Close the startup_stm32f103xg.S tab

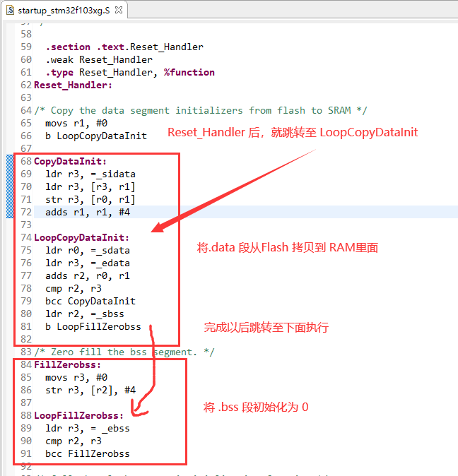pyautogui.click(x=119, y=11)
